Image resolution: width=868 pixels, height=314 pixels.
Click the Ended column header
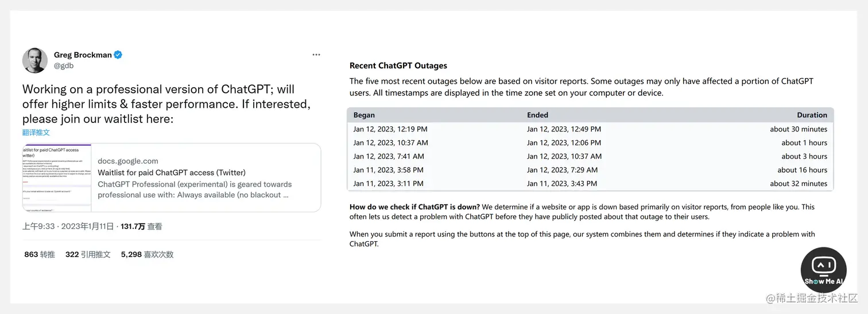[537, 115]
